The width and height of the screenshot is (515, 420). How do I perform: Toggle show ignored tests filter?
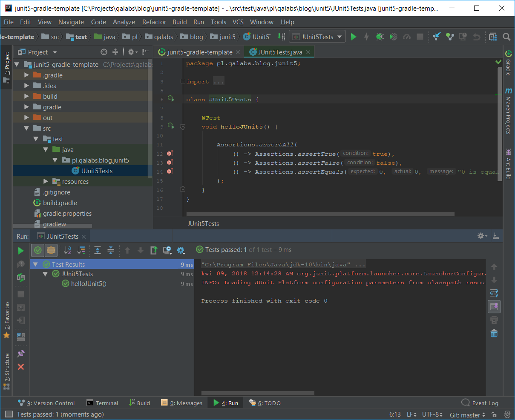click(51, 250)
